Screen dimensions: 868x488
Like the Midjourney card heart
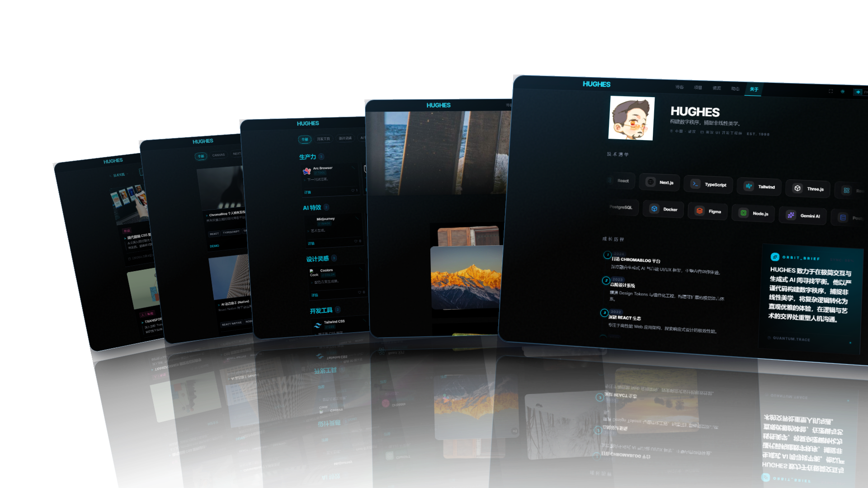point(356,241)
